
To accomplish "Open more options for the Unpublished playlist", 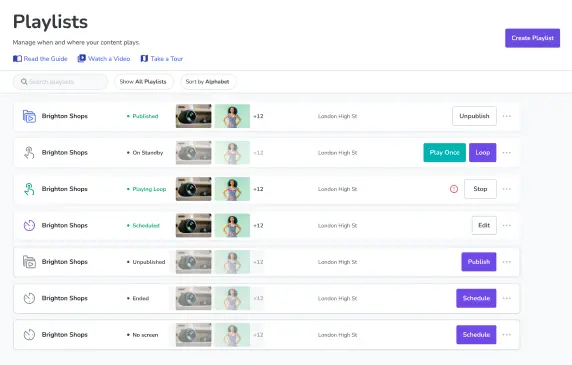I will point(507,262).
